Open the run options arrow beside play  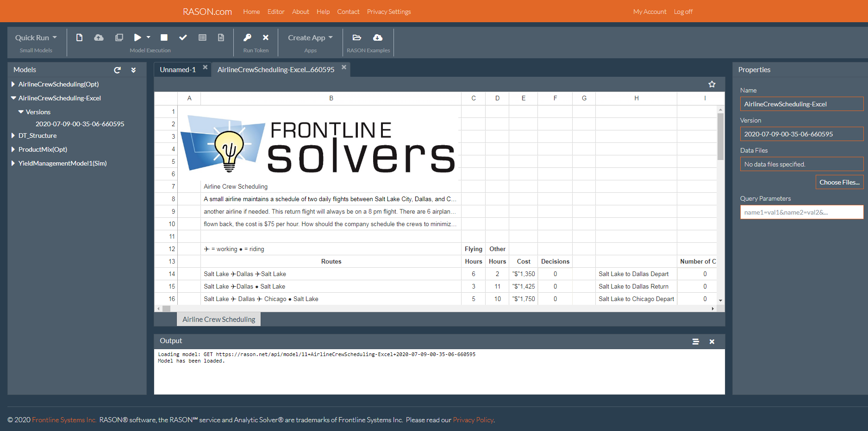click(149, 37)
